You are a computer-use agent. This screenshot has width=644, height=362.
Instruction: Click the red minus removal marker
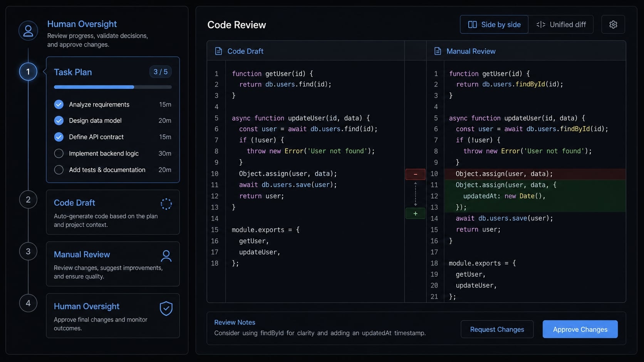coord(415,174)
